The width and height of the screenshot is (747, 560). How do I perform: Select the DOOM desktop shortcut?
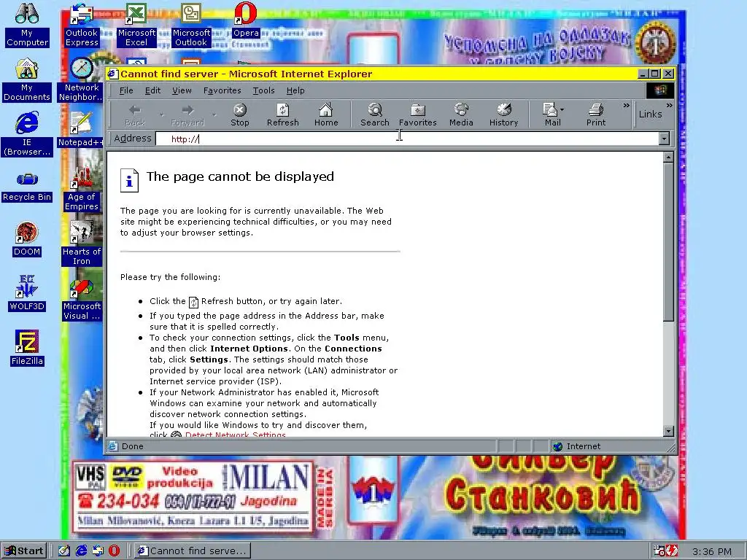pos(27,238)
